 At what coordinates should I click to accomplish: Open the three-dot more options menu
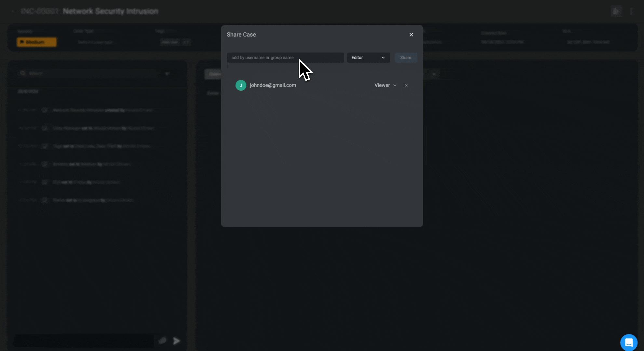631,11
